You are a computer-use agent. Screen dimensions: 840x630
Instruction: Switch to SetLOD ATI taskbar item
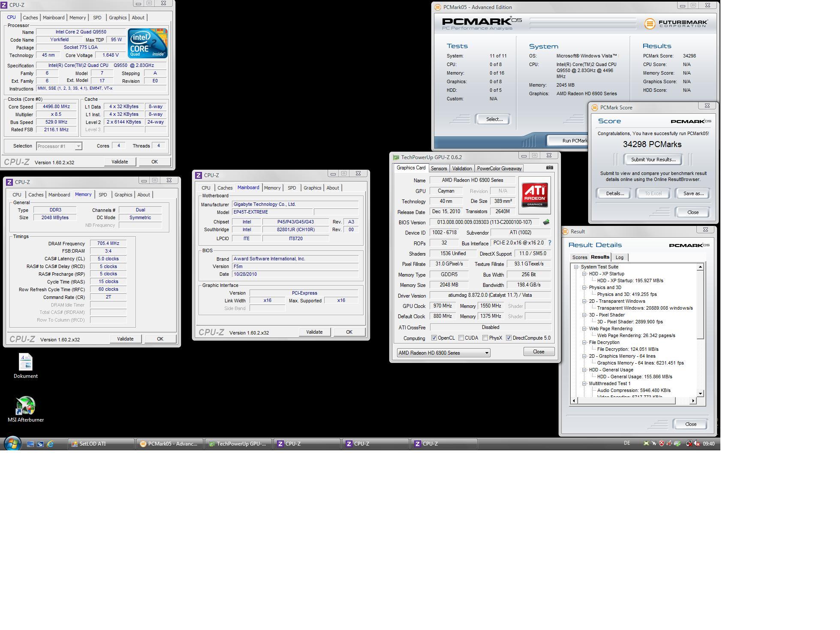pyautogui.click(x=101, y=444)
